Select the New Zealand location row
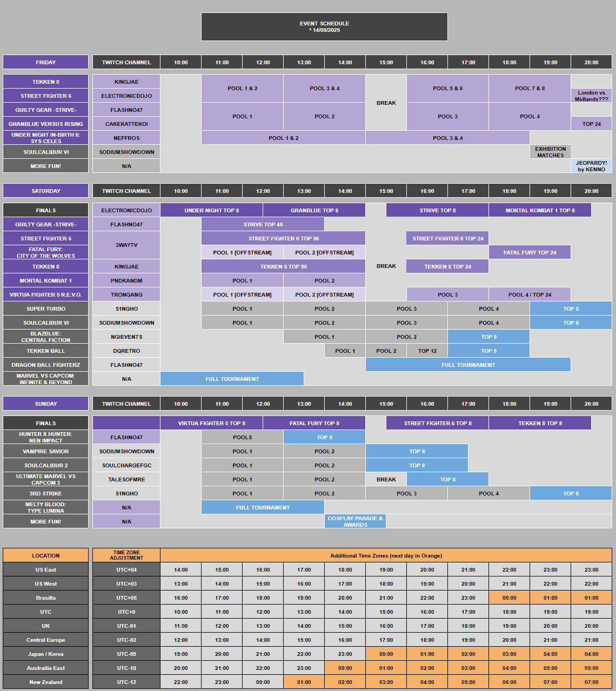The image size is (616, 691). pos(46,682)
